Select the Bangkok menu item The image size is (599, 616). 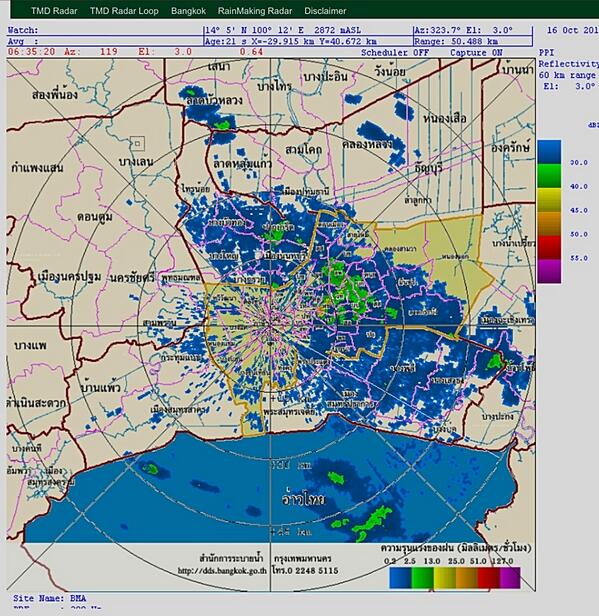coord(188,11)
